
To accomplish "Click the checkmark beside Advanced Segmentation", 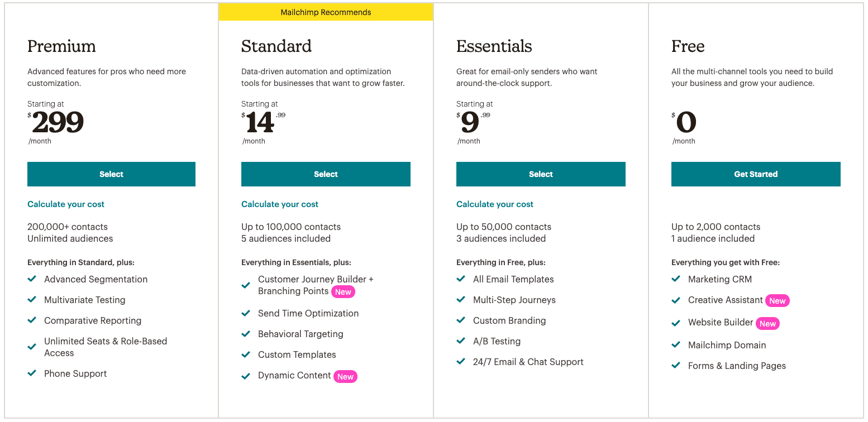I will pyautogui.click(x=32, y=279).
